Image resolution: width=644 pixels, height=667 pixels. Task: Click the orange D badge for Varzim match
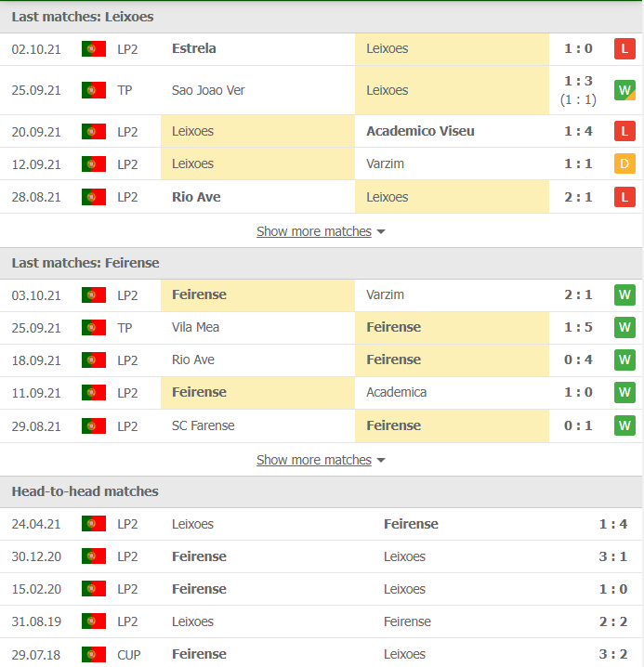click(x=624, y=164)
